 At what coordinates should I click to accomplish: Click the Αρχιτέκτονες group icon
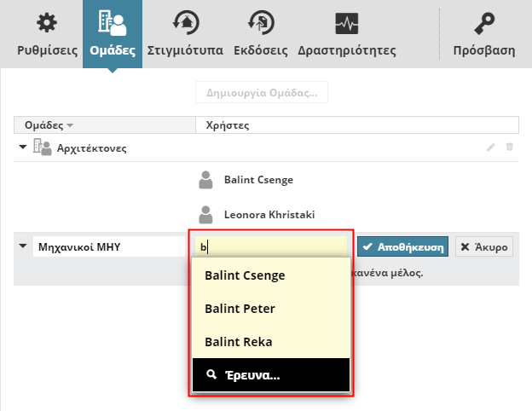point(42,148)
